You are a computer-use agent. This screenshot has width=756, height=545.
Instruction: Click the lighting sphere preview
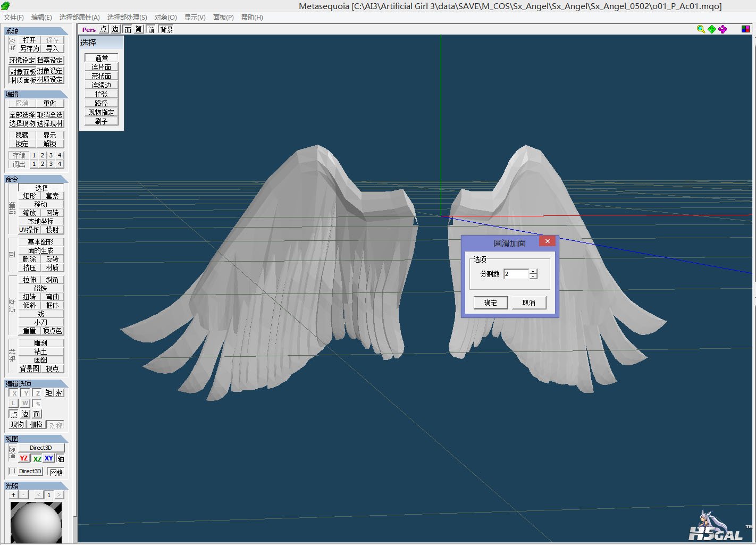coord(36,523)
